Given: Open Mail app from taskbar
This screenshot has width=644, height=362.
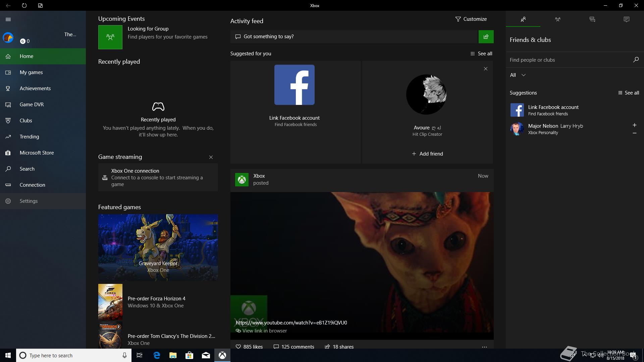Looking at the screenshot, I should pos(206,355).
